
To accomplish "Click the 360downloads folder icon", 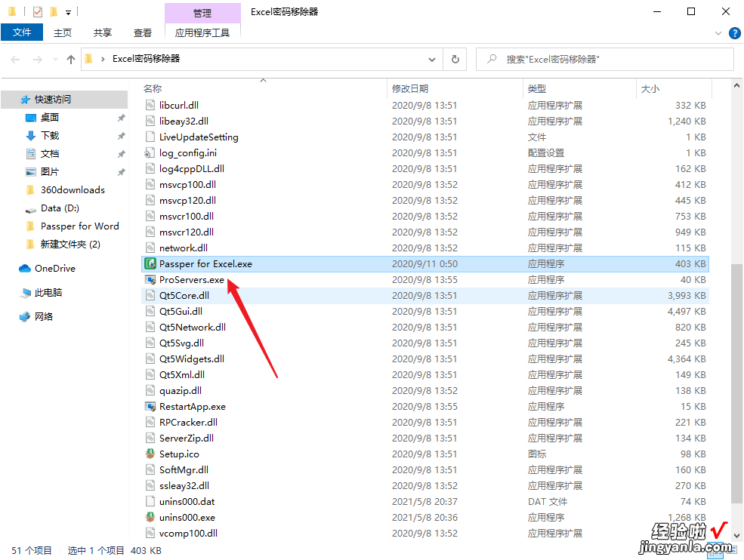I will [x=31, y=190].
